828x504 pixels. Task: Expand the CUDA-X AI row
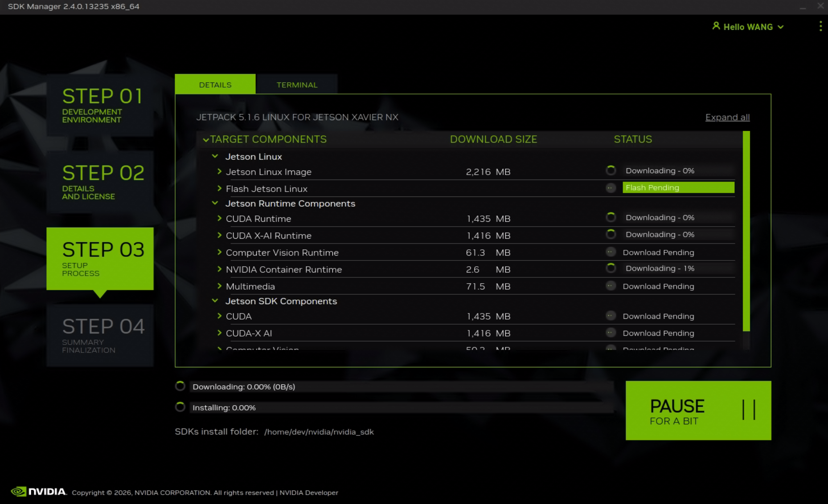click(219, 333)
